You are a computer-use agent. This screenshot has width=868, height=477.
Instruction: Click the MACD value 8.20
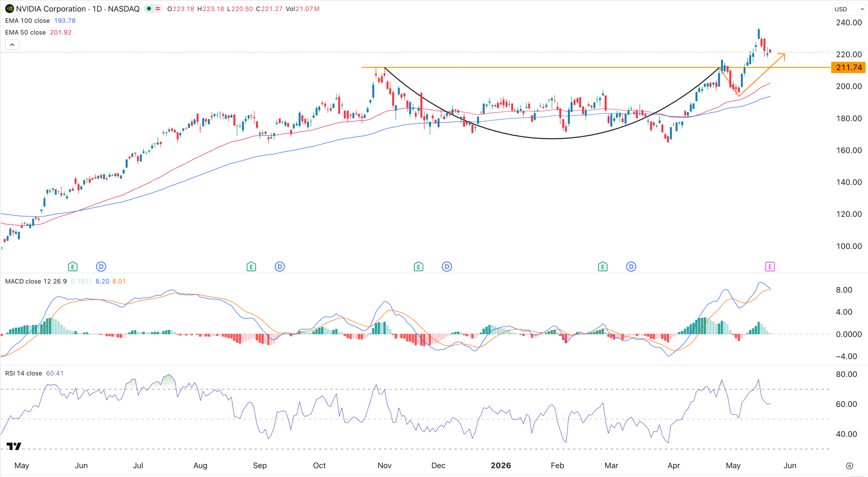[x=102, y=282]
